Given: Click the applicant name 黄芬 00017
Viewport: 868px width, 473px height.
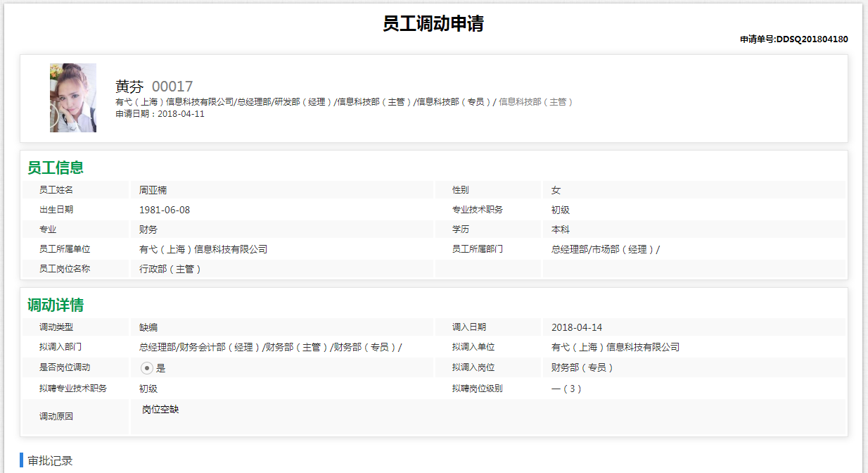Looking at the screenshot, I should click(154, 87).
